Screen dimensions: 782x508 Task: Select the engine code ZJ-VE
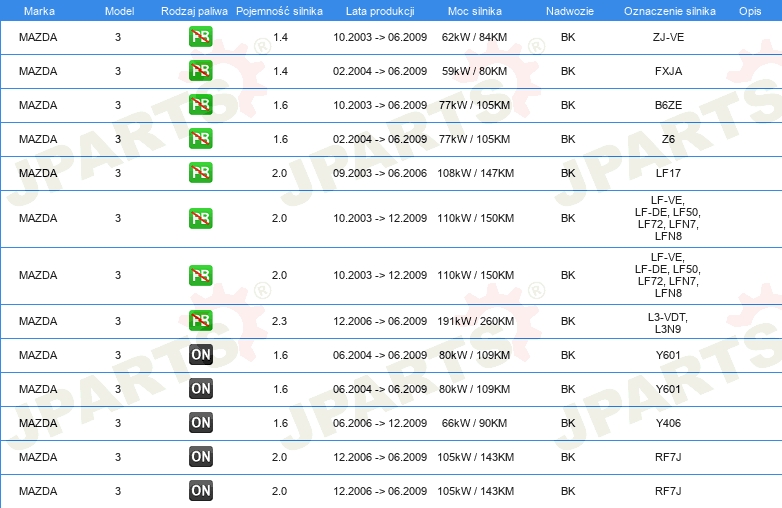(x=668, y=37)
